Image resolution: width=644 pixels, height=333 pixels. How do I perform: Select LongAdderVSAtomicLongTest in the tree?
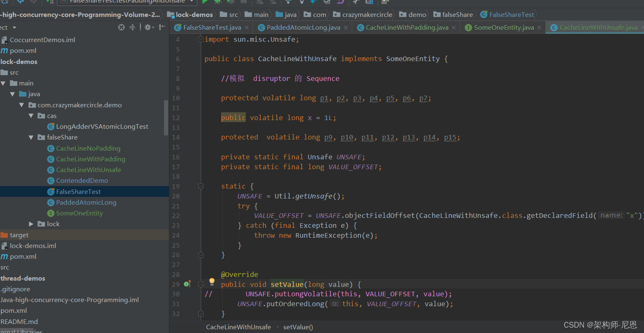coord(102,127)
